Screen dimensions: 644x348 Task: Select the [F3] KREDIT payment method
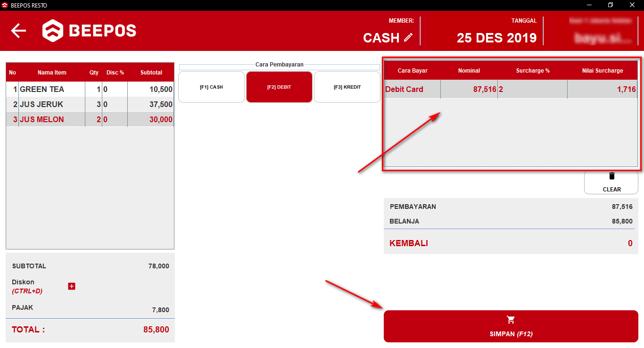[347, 87]
